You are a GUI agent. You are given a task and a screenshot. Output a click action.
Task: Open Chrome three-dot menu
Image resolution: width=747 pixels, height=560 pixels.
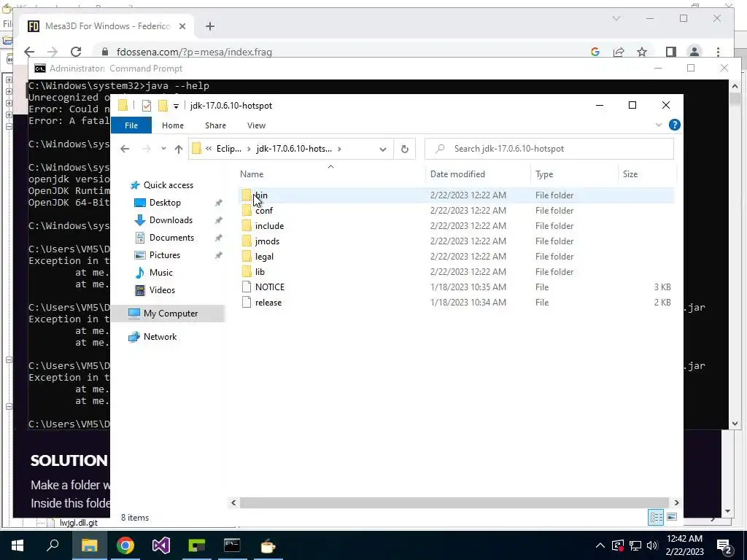[718, 52]
